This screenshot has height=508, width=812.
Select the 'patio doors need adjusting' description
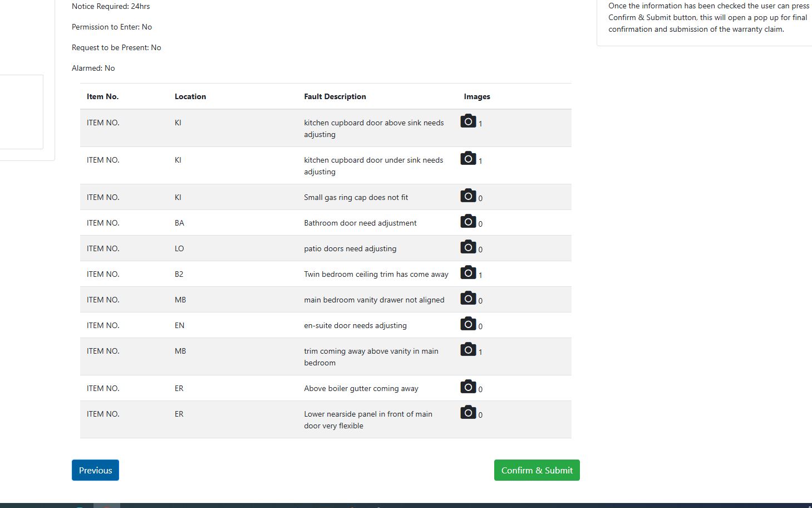click(350, 248)
